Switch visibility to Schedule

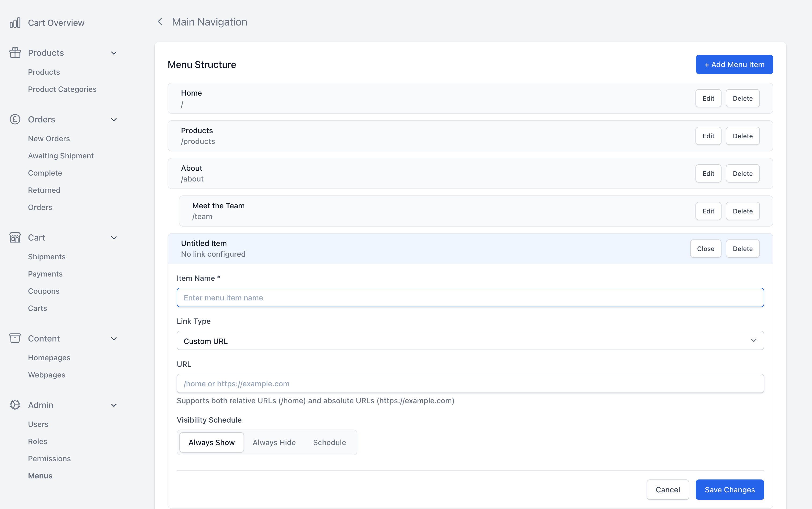point(329,442)
